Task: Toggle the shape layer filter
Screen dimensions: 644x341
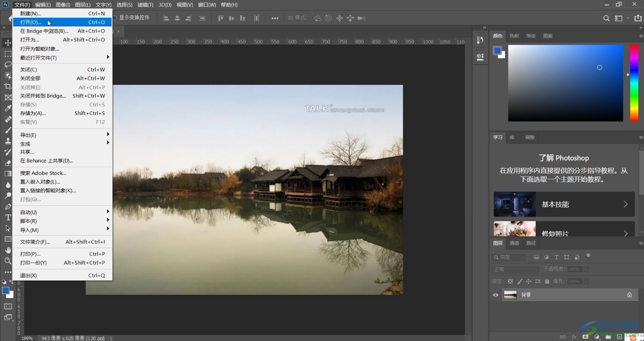Action: tap(567, 257)
